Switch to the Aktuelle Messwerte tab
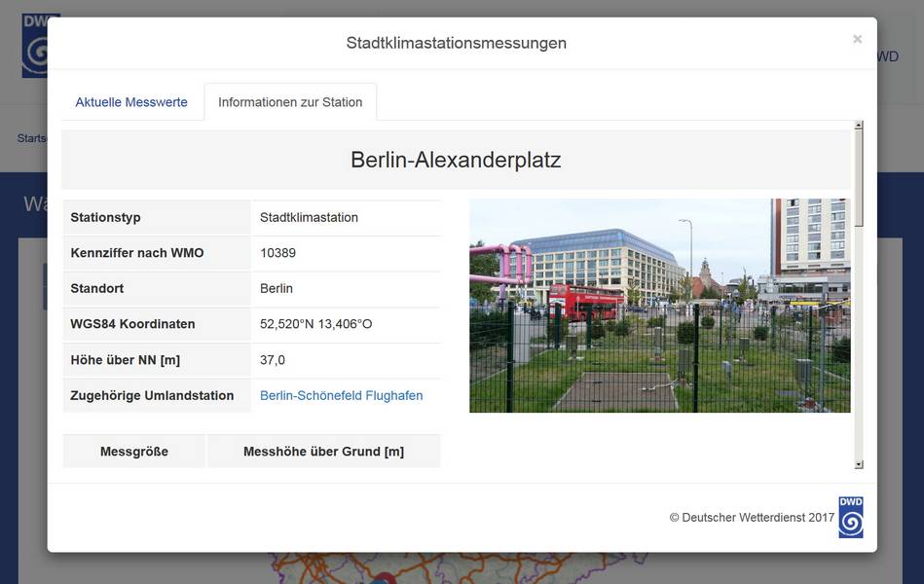 (131, 102)
